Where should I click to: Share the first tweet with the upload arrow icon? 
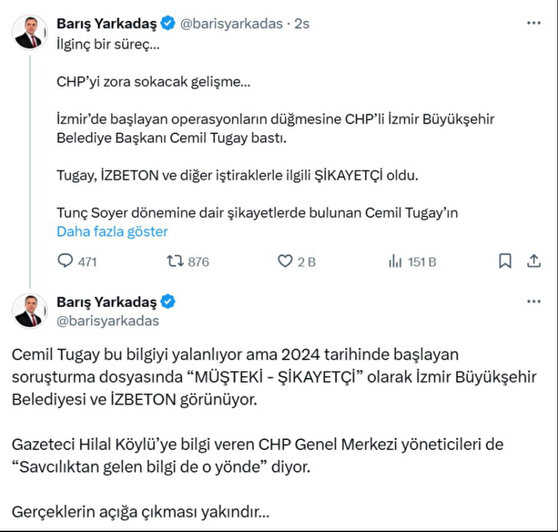pyautogui.click(x=534, y=261)
